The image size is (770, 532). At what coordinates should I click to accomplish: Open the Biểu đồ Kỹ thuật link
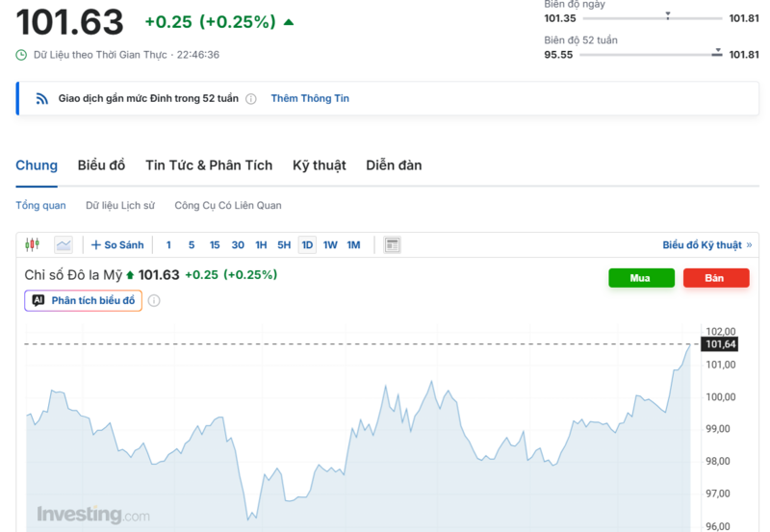tap(702, 244)
